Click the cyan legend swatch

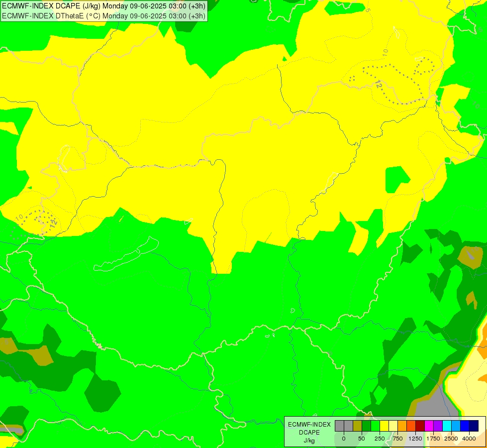(x=447, y=426)
